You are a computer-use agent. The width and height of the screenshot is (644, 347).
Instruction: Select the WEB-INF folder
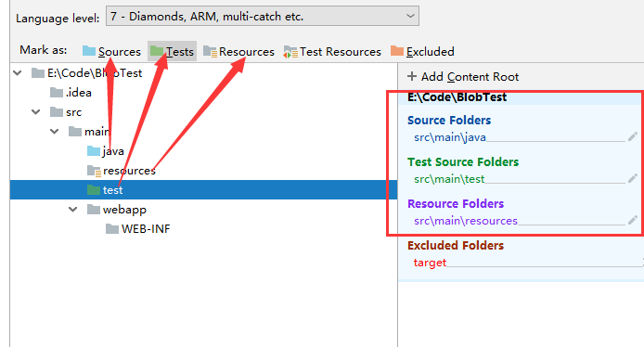tap(137, 229)
